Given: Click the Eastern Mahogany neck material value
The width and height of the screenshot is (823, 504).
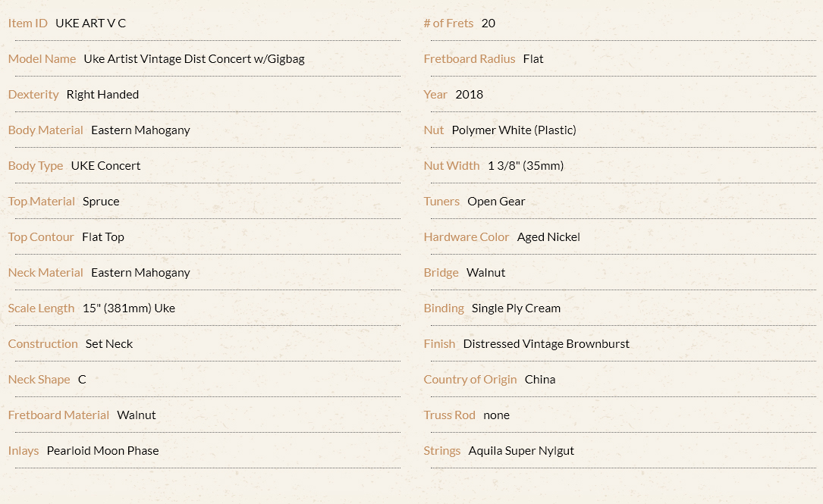Looking at the screenshot, I should 140,274.
